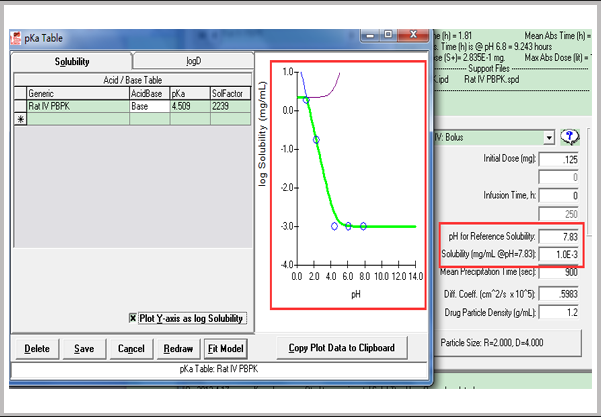Screen dimensions: 601x417
Task: Click the pKa Table window icon
Action: click(16, 39)
